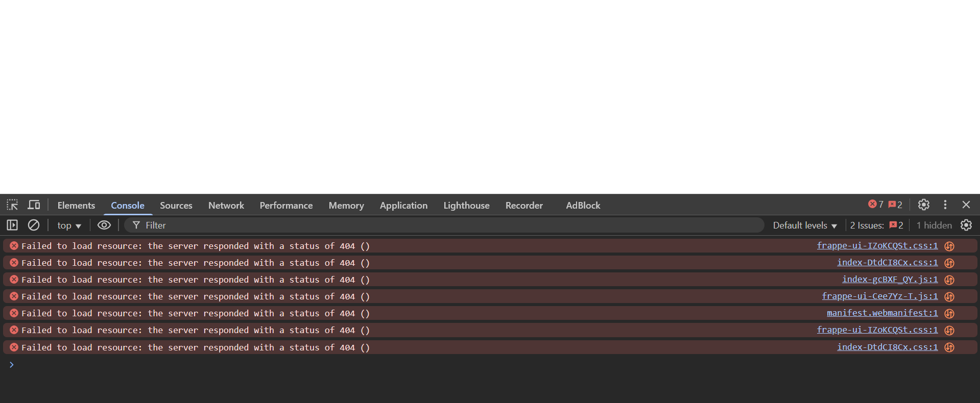Click the 2 Issues button
This screenshot has width=980, height=403.
(876, 225)
